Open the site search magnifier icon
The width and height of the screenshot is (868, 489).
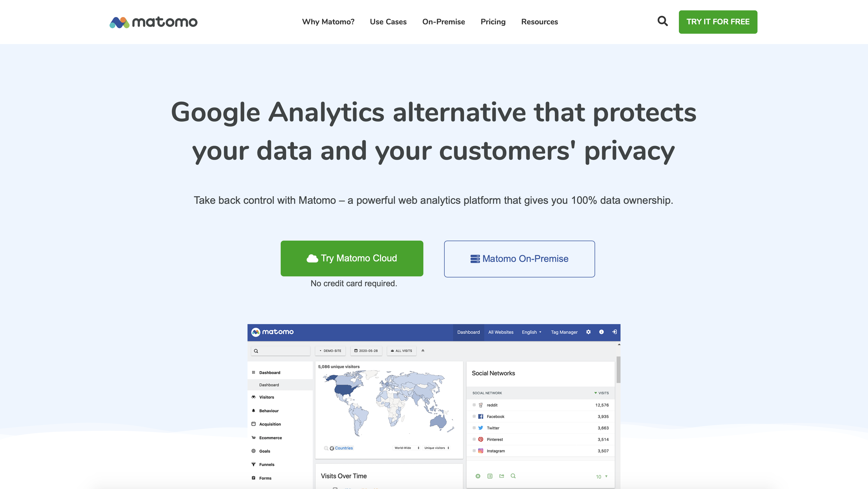(x=663, y=21)
